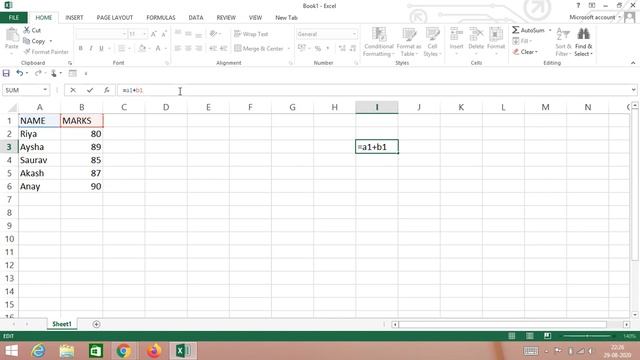This screenshot has width=640, height=360.
Task: Expand the Copy dropdown arrow
Action: pos(51,41)
